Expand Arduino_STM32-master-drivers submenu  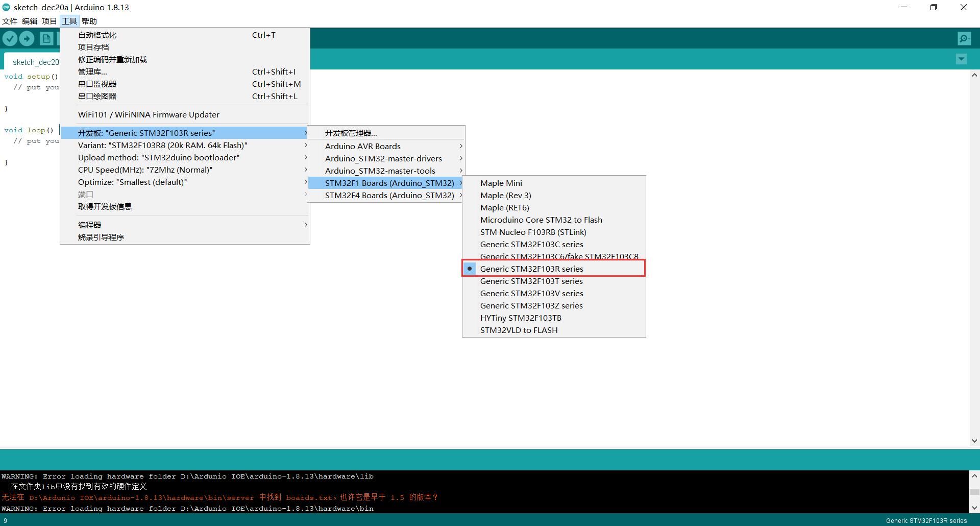pos(386,158)
